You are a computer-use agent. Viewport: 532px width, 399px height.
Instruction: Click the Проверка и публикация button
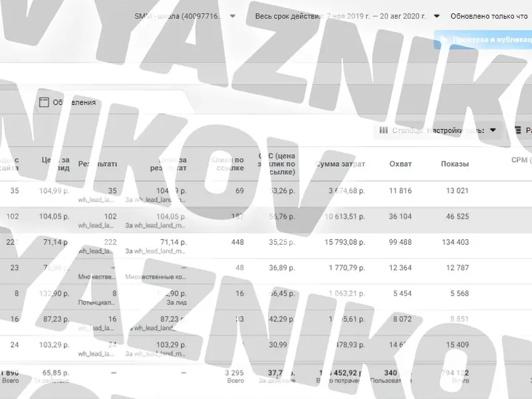point(483,40)
